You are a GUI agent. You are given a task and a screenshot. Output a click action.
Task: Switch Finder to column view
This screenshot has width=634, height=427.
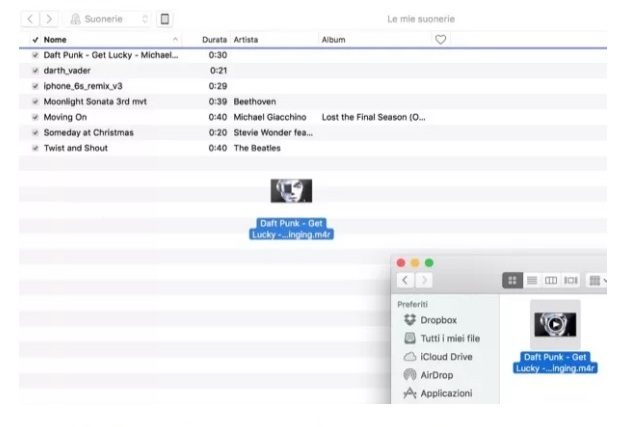(551, 280)
